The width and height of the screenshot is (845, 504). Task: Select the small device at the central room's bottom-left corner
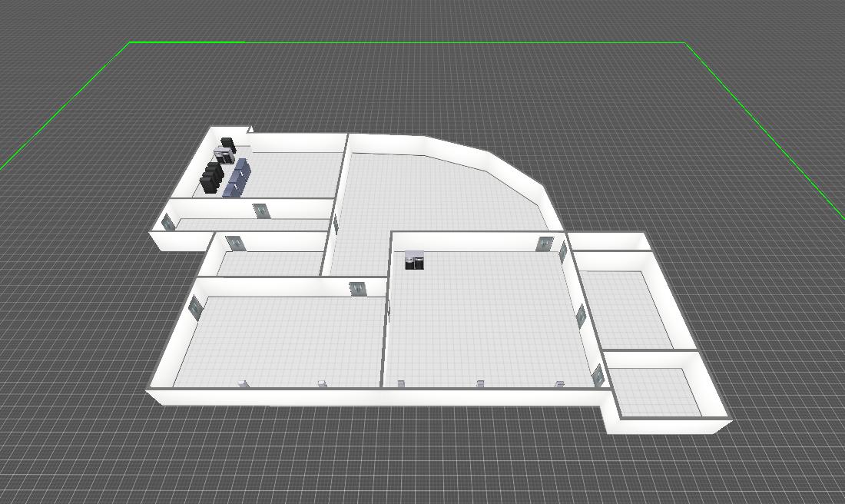pyautogui.click(x=400, y=383)
